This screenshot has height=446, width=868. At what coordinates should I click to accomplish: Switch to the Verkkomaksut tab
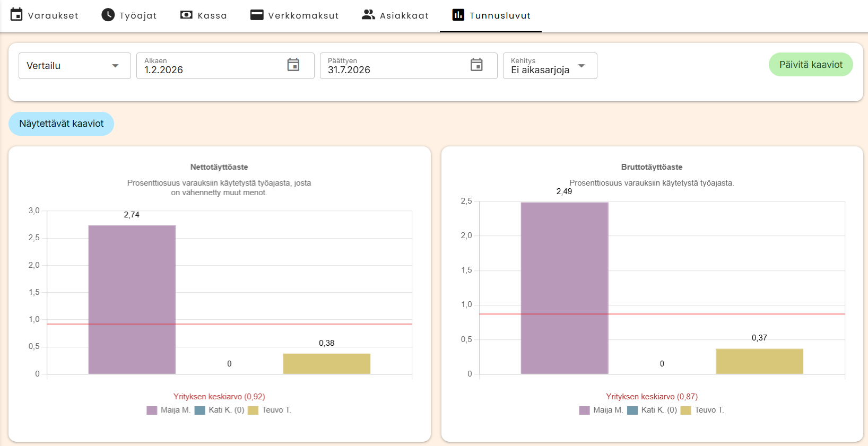(294, 15)
